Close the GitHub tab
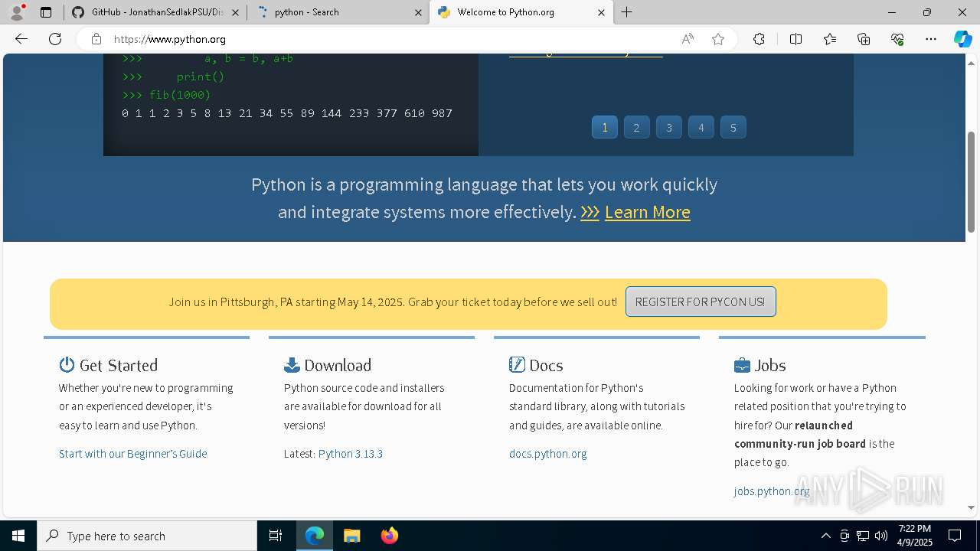The height and width of the screenshot is (551, 980). pyautogui.click(x=235, y=12)
